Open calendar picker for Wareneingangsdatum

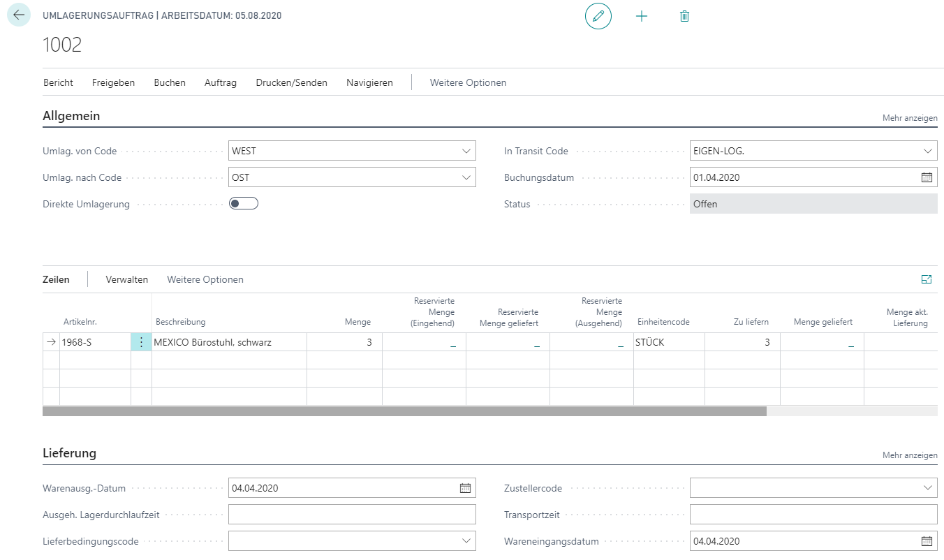927,541
